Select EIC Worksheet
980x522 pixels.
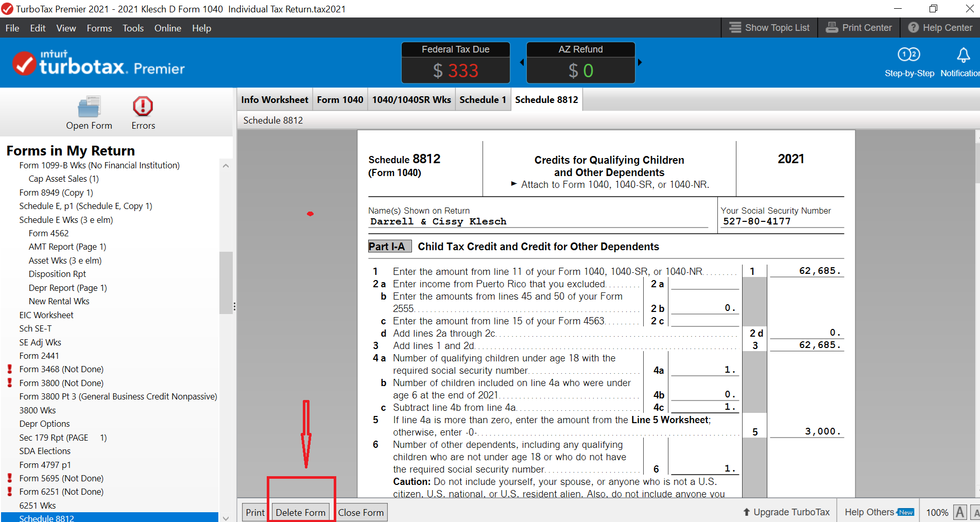click(46, 315)
